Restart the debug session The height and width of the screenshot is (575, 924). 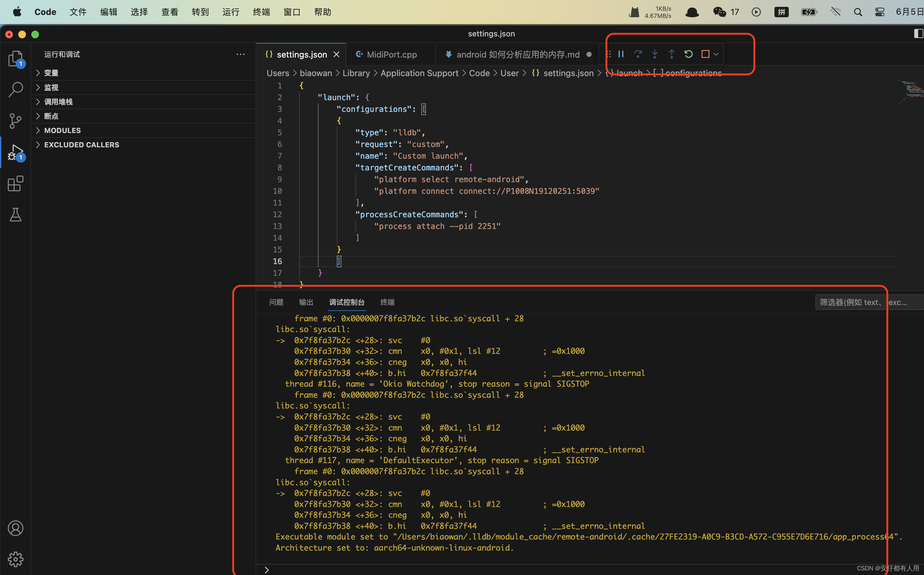[x=688, y=54]
